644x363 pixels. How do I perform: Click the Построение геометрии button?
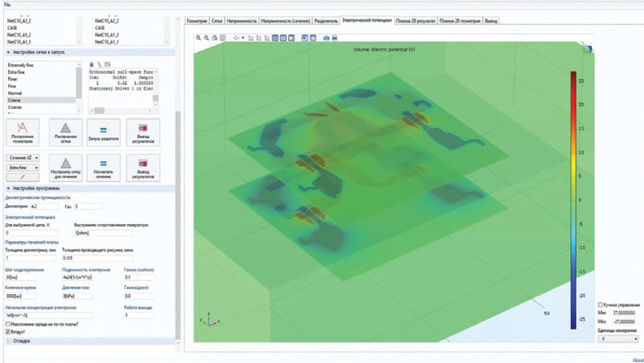click(x=23, y=132)
